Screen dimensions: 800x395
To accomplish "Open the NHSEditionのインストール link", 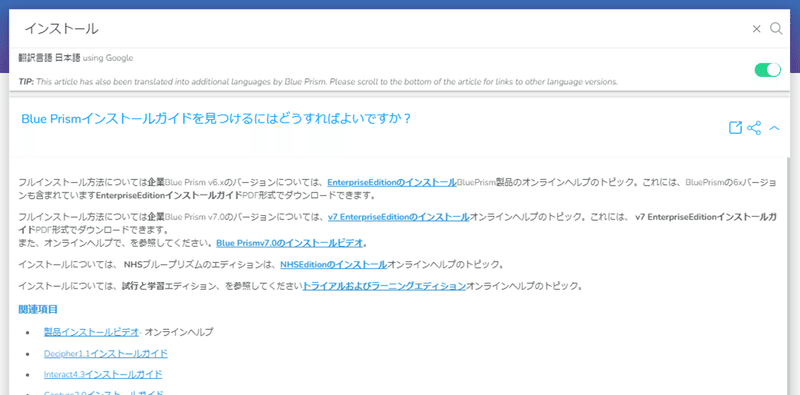I will (x=333, y=264).
